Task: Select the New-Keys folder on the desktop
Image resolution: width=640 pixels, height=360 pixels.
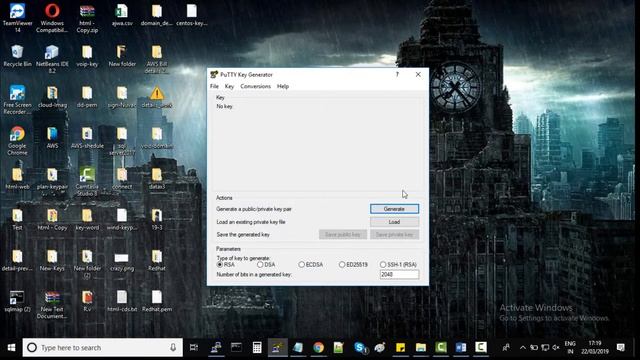Action: pos(52,260)
